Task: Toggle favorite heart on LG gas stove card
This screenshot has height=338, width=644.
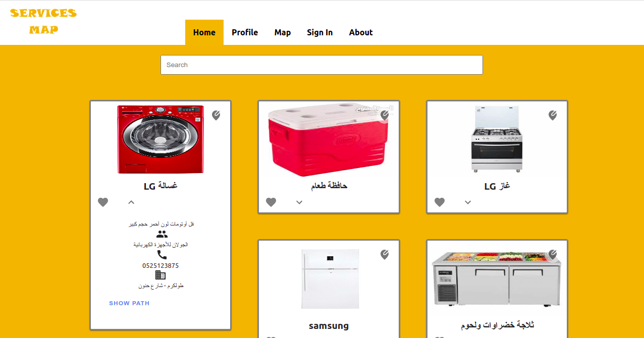Action: [x=440, y=202]
